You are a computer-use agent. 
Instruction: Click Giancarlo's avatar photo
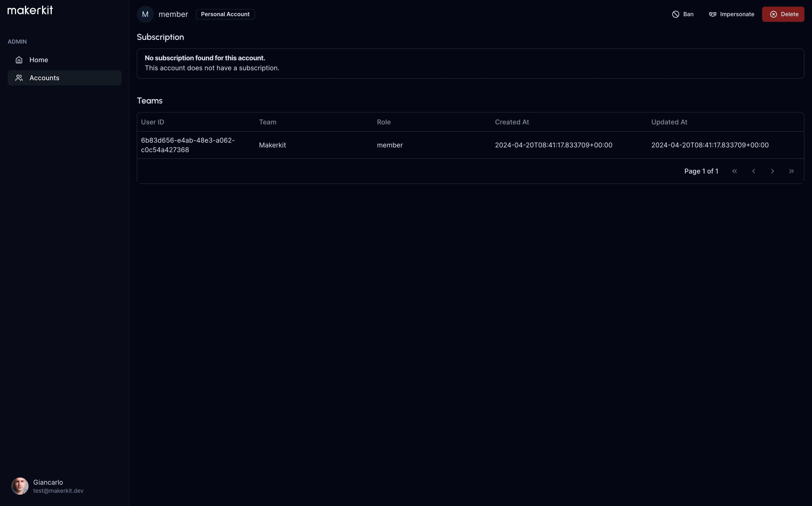pyautogui.click(x=20, y=486)
